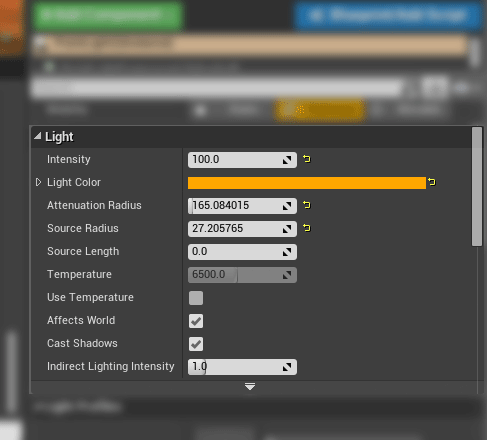
Task: Open the orange Light Color swatch
Action: point(307,183)
